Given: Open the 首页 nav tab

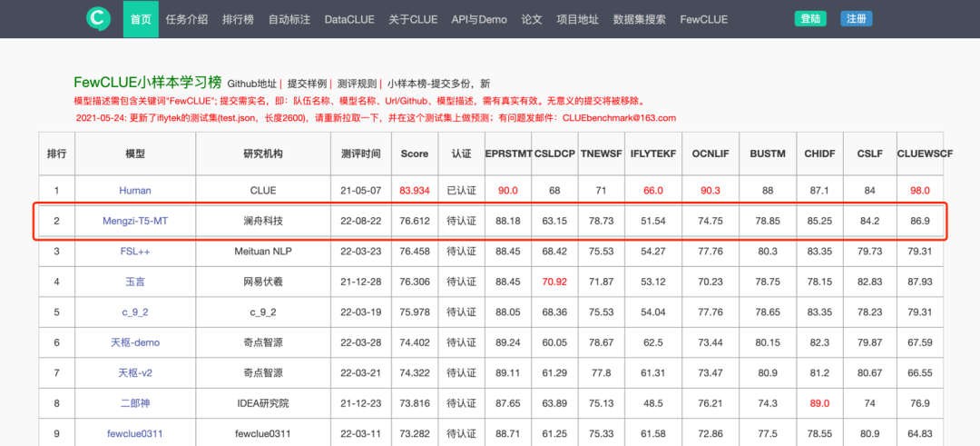Looking at the screenshot, I should click(x=141, y=19).
